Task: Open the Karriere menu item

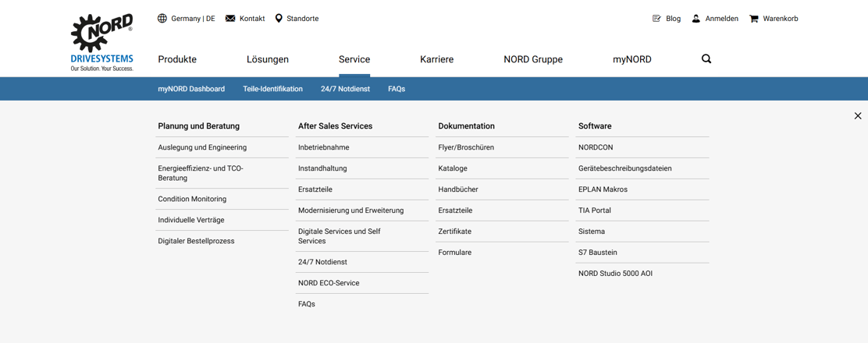Action: [x=436, y=59]
